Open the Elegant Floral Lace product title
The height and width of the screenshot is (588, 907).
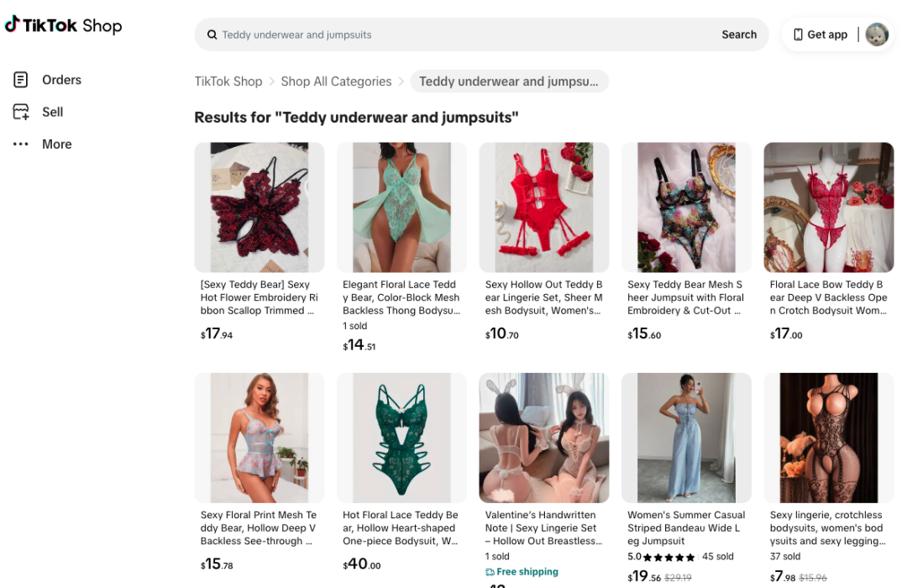tap(401, 297)
